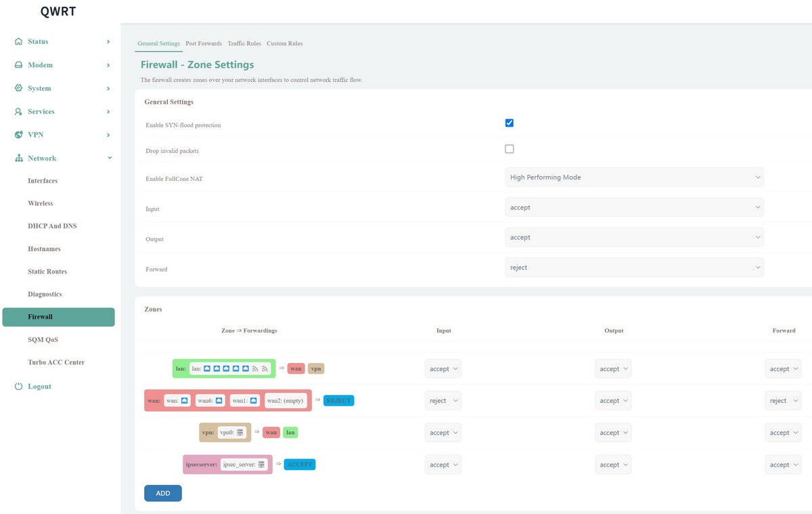Viewport: 812px width, 514px height.
Task: Disable SYN-flood protection checkbox
Action: tap(510, 123)
